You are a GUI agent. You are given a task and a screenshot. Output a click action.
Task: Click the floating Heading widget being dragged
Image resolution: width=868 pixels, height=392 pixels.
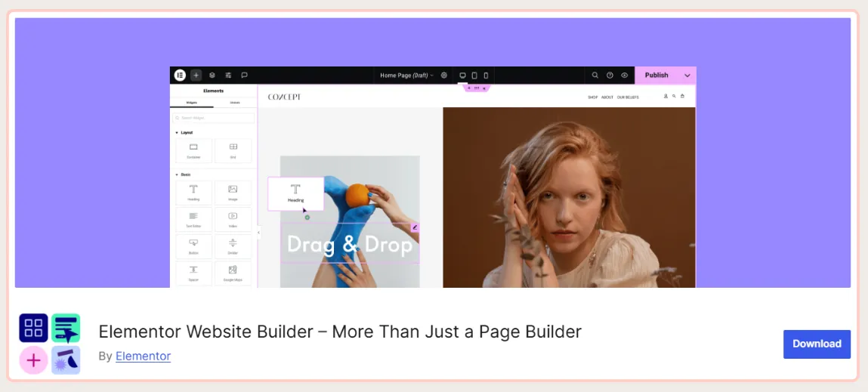tap(295, 194)
